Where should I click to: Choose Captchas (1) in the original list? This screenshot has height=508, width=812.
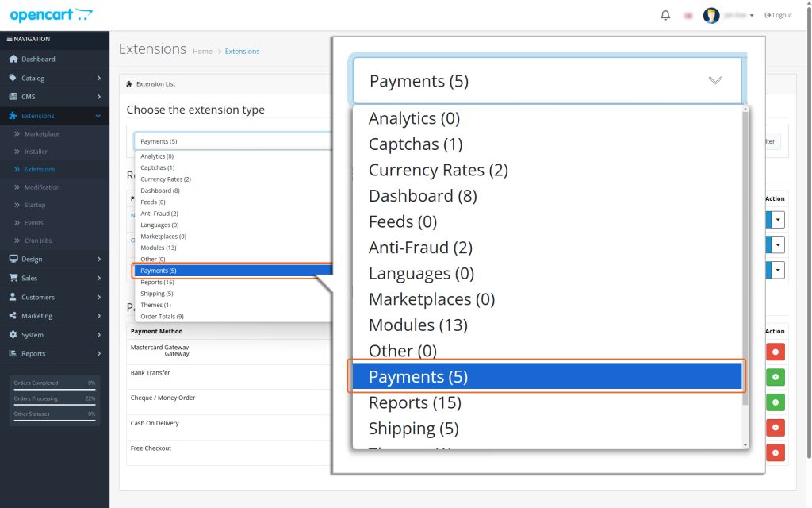(158, 167)
